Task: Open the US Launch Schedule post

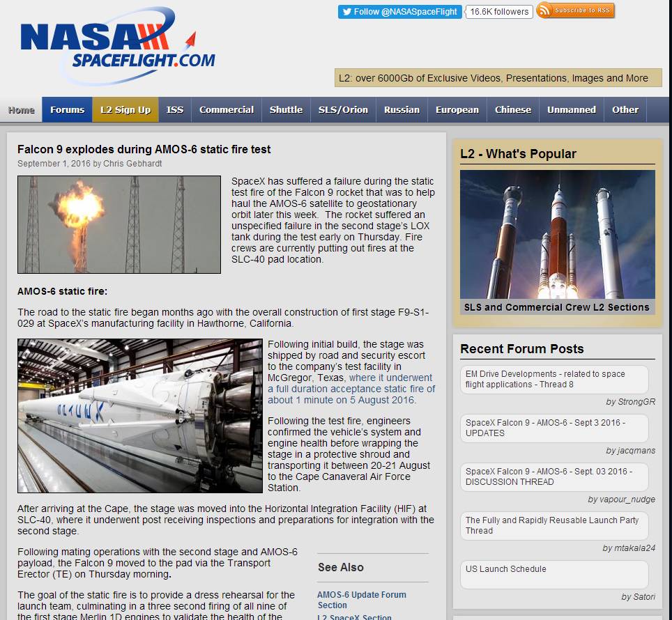Action: pos(554,574)
